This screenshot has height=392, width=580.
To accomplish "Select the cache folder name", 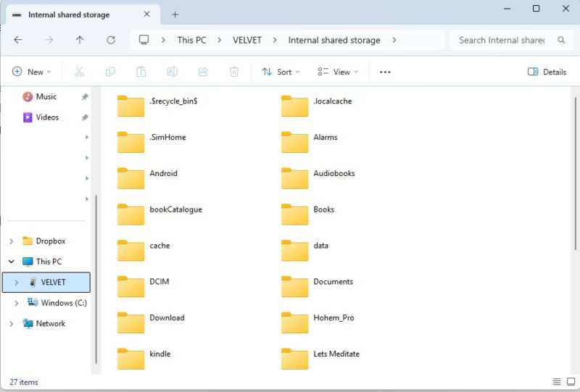I will point(159,246).
